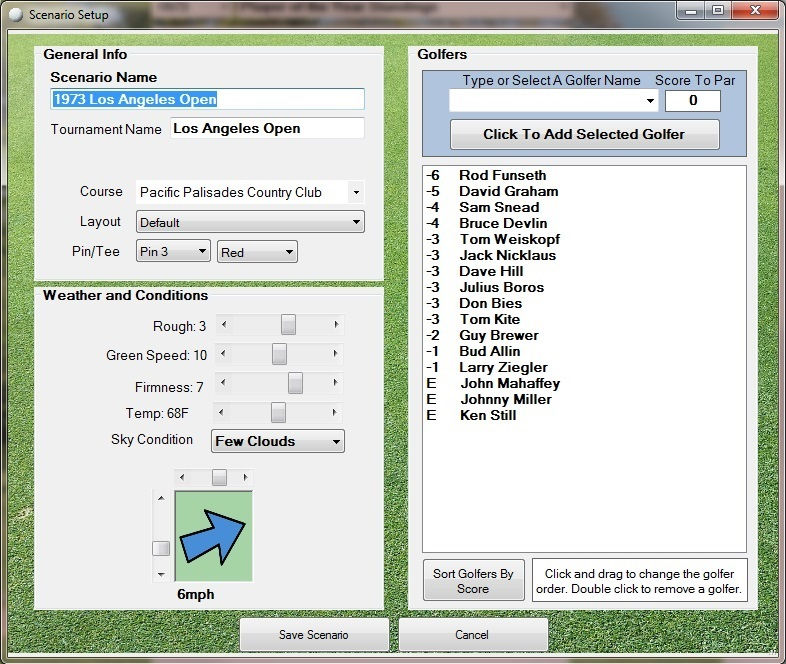786x664 pixels.
Task: Open the Pin 3 dropdown
Action: 202,253
